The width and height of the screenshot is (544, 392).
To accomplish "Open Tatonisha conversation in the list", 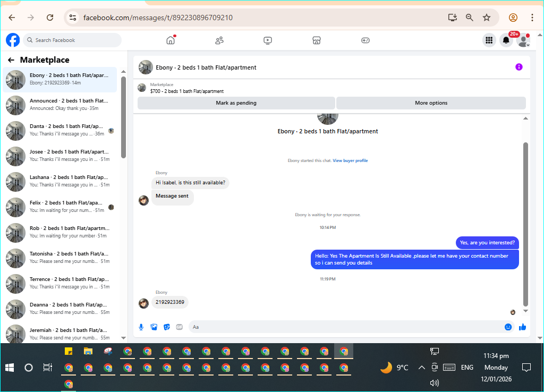I will pyautogui.click(x=59, y=258).
